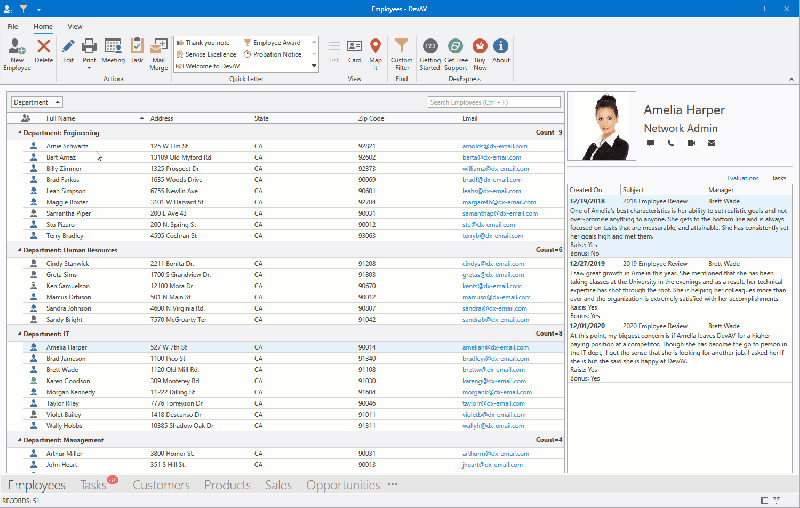Click the email link in Sandra Johnson's row
Image resolution: width=800 pixels, height=508 pixels.
coord(494,309)
